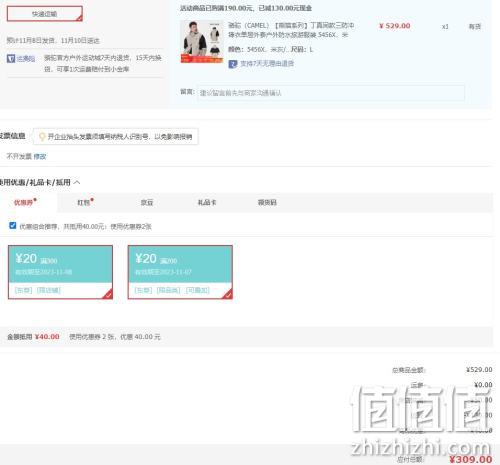
Task: Select the 领货码 tab
Action: (267, 203)
